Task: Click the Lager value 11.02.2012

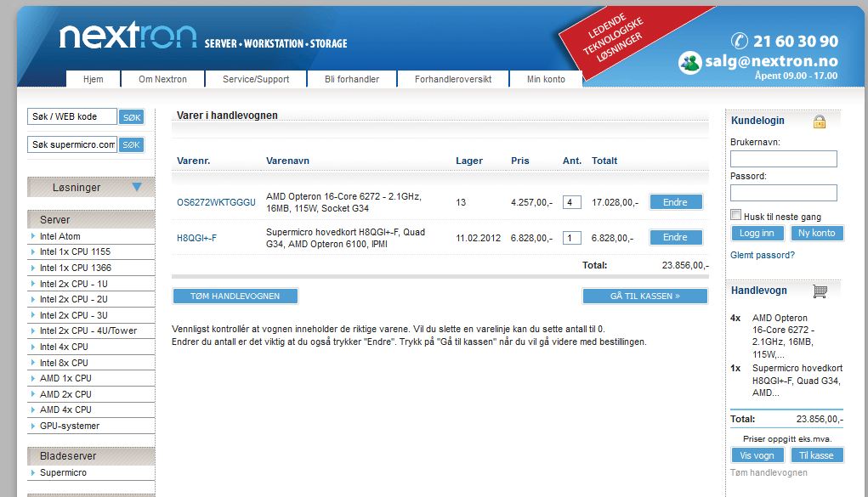Action: pos(478,238)
